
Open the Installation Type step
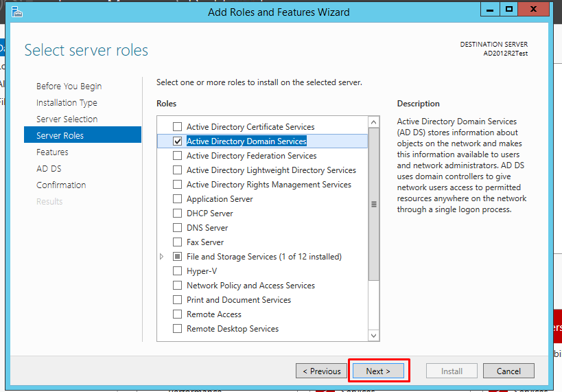67,103
